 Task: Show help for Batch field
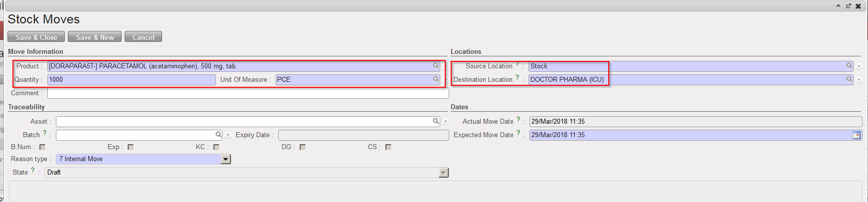45,133
